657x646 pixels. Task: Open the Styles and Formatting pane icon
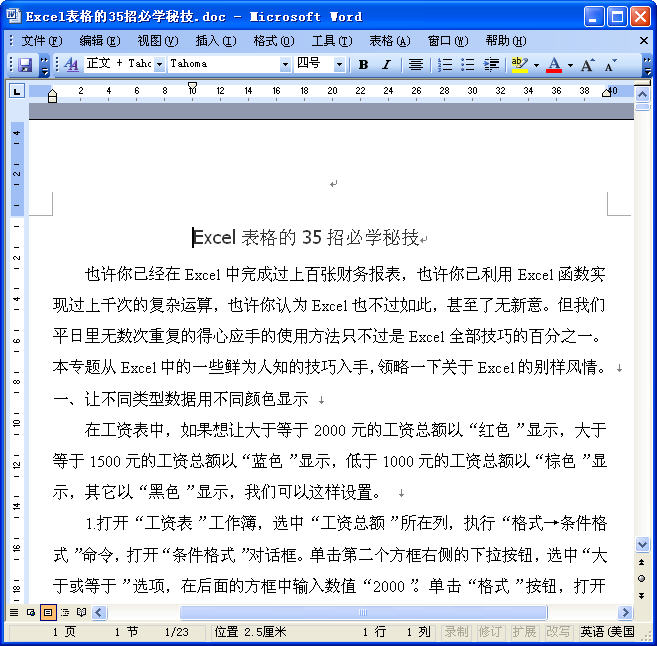(71, 64)
